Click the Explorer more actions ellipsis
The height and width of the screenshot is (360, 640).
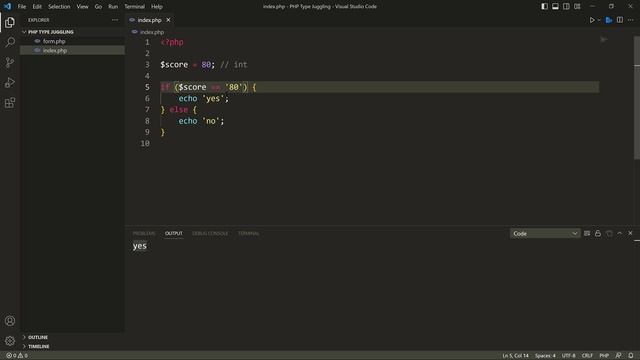click(x=115, y=20)
